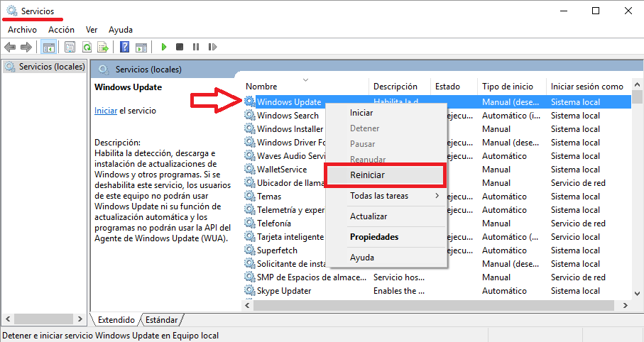The height and width of the screenshot is (342, 644).
Task: Open the Archivo menu
Action: click(x=22, y=30)
